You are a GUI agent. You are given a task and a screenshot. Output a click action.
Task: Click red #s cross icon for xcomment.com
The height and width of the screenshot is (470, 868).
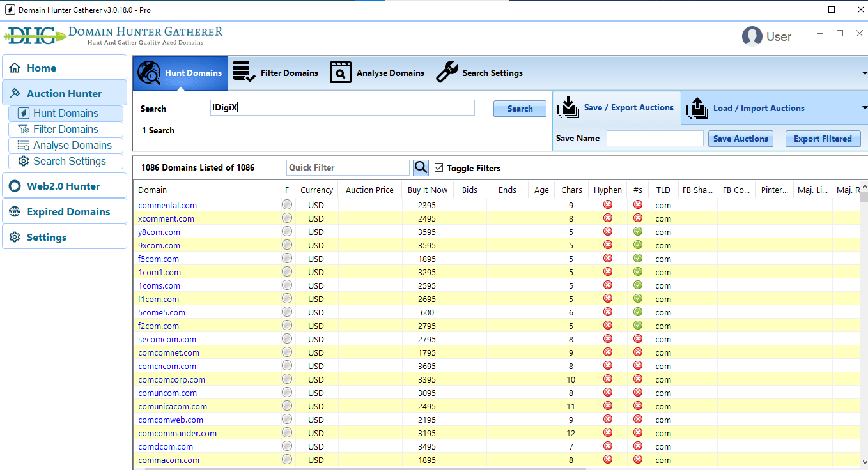point(638,218)
